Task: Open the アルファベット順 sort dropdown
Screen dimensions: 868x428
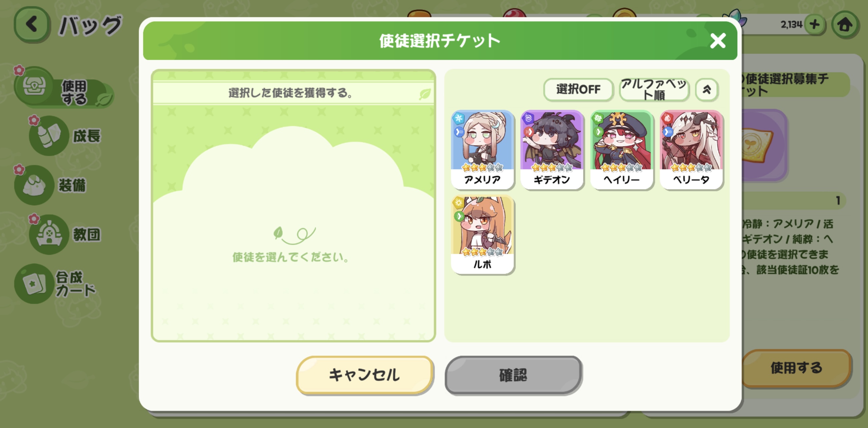Action: pos(654,90)
